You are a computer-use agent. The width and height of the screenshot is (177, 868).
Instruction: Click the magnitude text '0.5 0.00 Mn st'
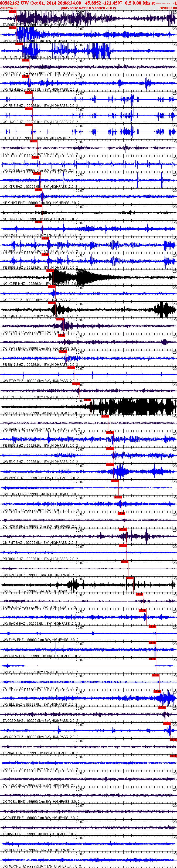point(140,3)
